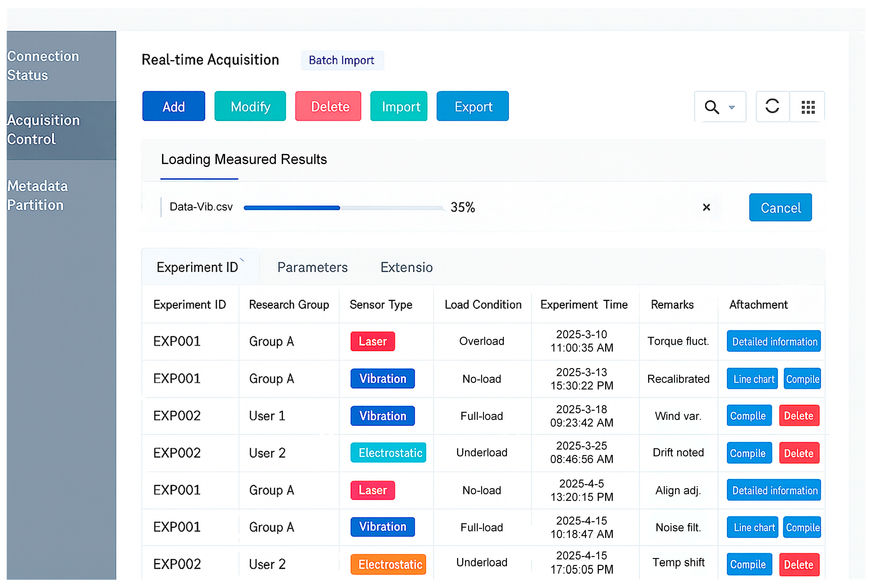Click the Data-Vib.csv progress bar
This screenshot has height=588, width=869.
tap(344, 208)
